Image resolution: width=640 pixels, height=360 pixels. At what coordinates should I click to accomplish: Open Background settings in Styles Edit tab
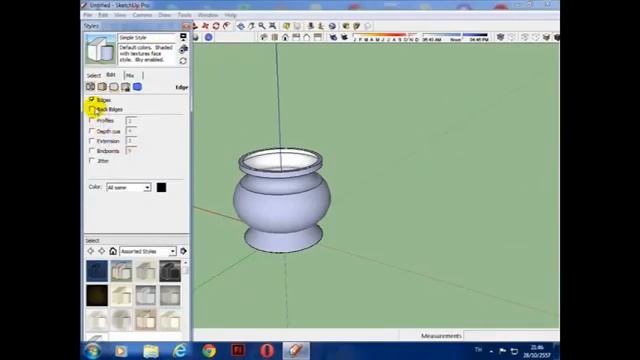point(114,87)
